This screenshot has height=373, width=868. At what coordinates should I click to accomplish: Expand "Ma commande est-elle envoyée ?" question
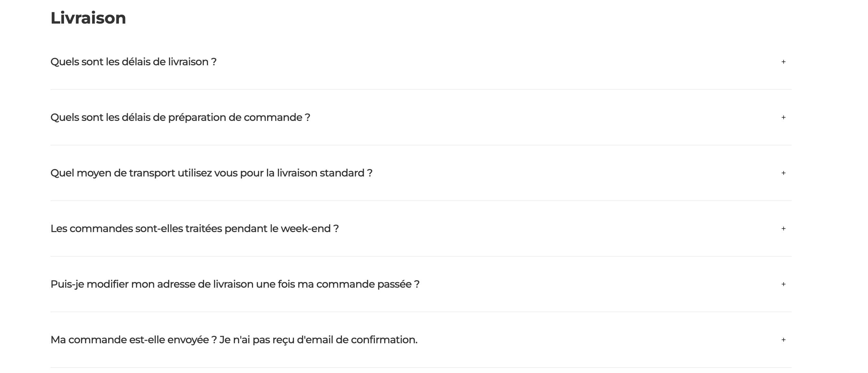point(234,340)
